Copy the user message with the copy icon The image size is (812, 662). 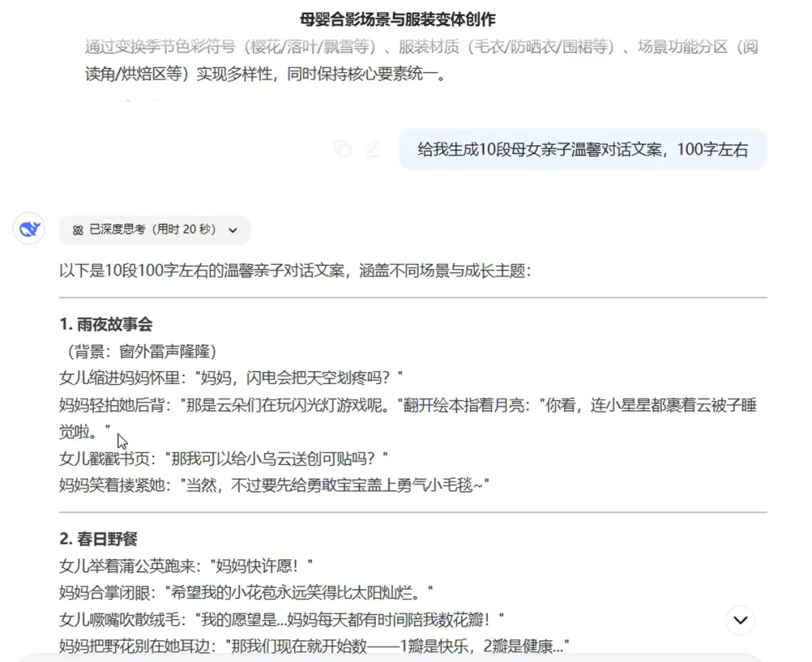342,149
